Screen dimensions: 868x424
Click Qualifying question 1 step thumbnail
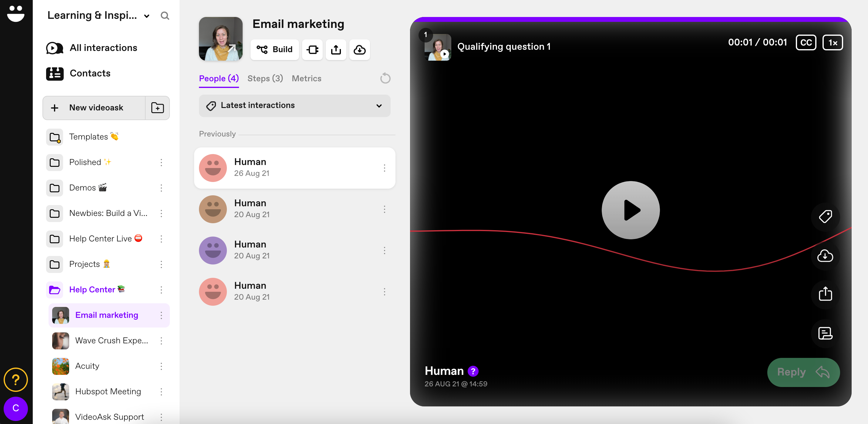click(x=437, y=47)
